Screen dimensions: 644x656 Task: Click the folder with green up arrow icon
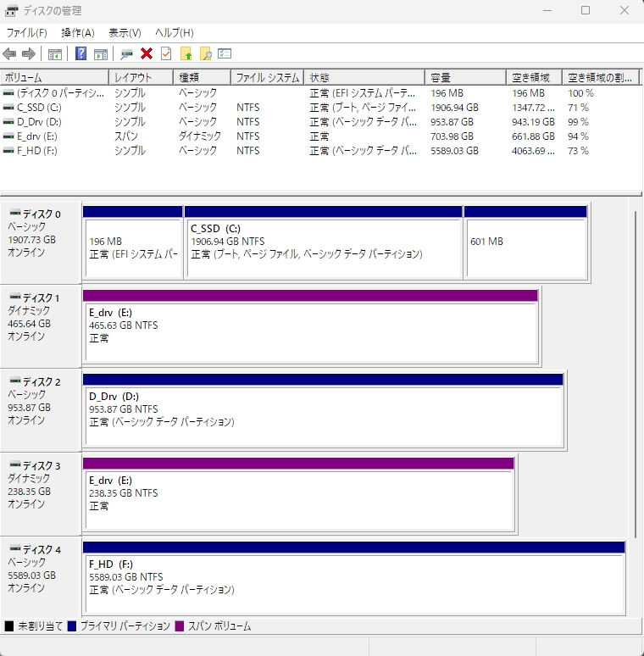(x=186, y=54)
